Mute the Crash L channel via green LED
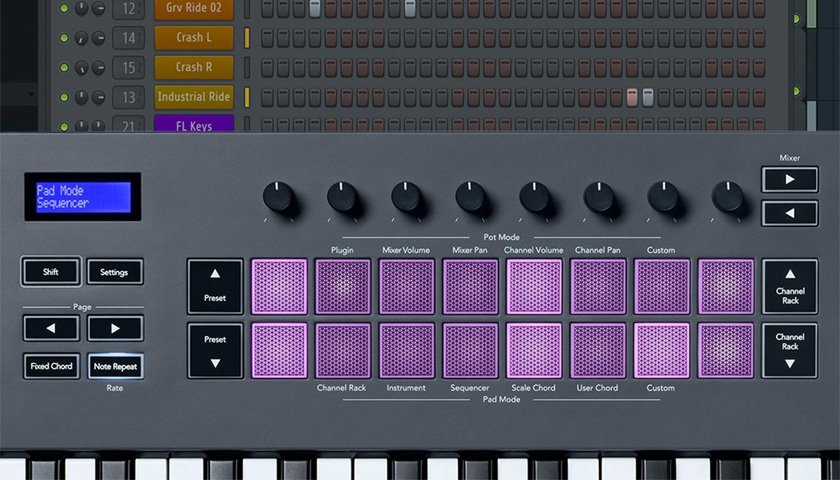This screenshot has width=840, height=480. click(x=64, y=38)
